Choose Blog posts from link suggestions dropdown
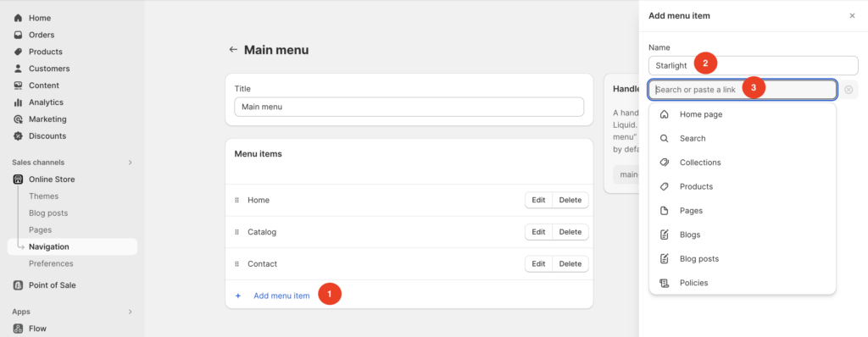 (x=743, y=258)
